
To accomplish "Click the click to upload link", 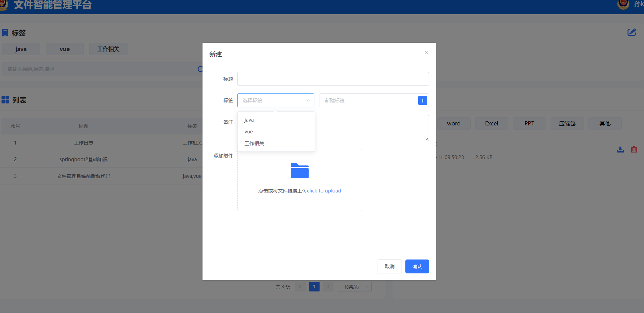I will click(324, 191).
